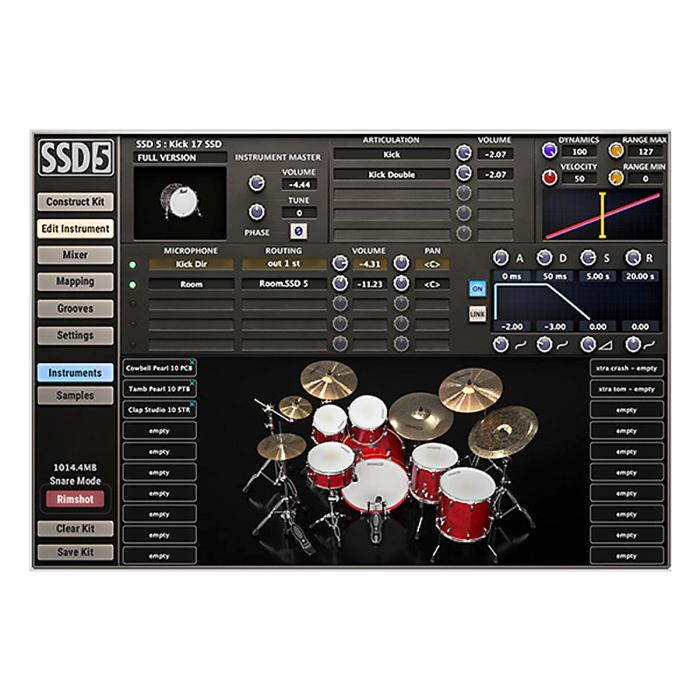Toggle the phase invert button
The height and width of the screenshot is (700, 700).
(x=298, y=231)
